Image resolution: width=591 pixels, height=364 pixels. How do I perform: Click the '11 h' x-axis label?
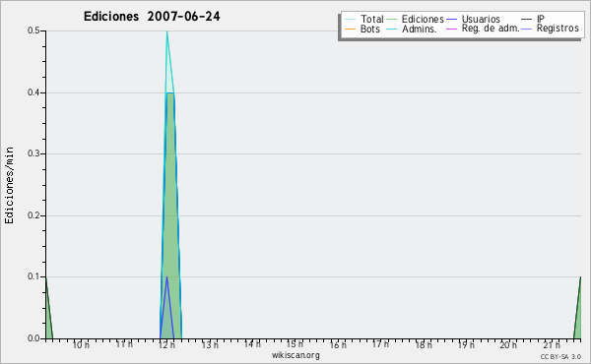click(124, 344)
